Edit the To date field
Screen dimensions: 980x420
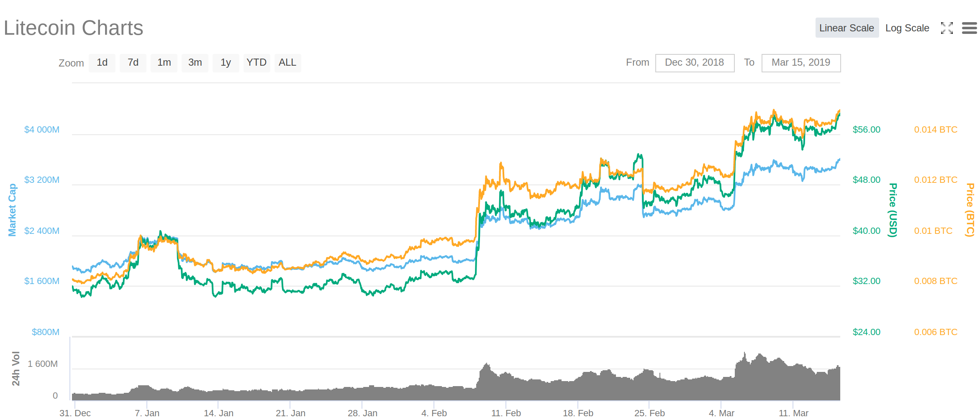pos(801,63)
